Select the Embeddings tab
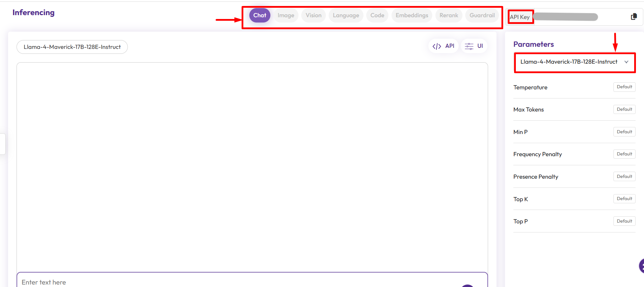This screenshot has height=287, width=644. 412,15
